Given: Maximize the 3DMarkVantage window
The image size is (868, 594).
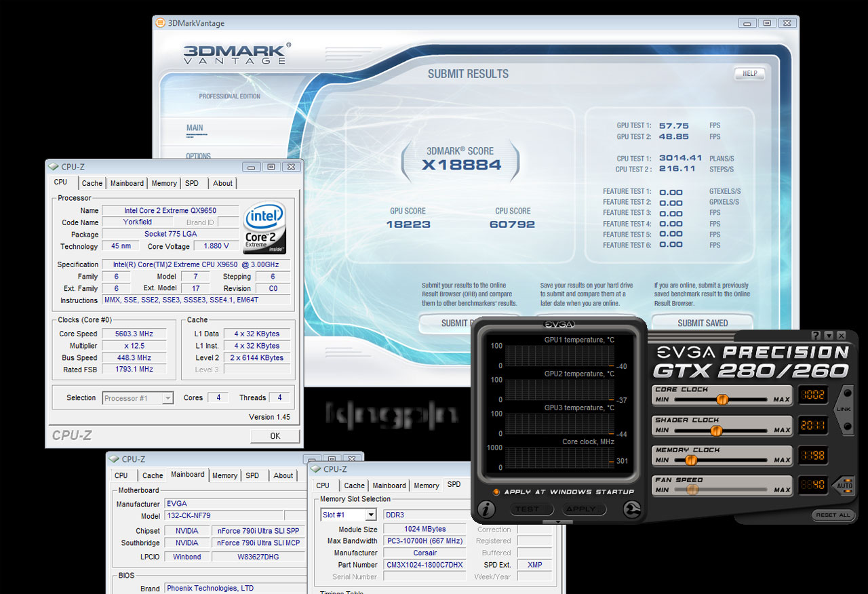Looking at the screenshot, I should pyautogui.click(x=767, y=23).
